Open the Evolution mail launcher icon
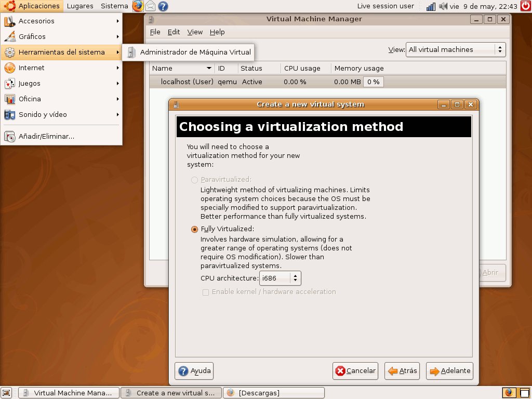532x399 pixels. (x=150, y=6)
